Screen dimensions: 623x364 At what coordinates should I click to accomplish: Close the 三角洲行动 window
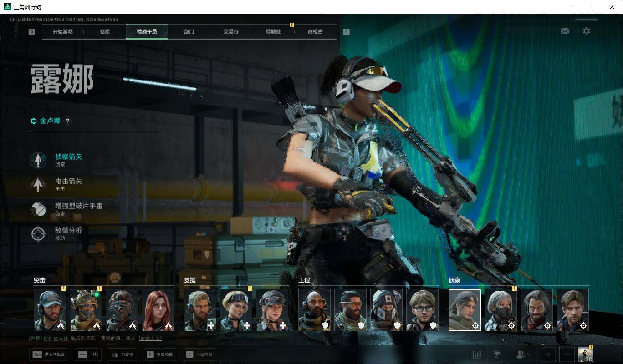pyautogui.click(x=612, y=7)
